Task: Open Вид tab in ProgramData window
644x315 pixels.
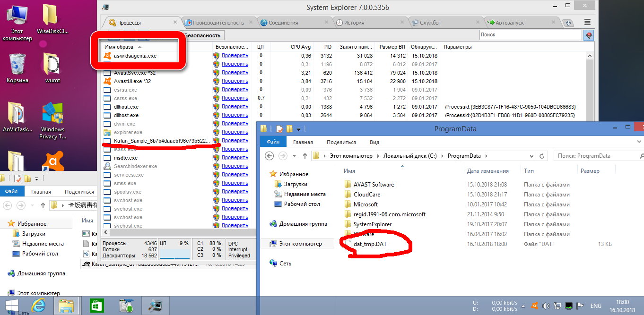Action: (374, 142)
